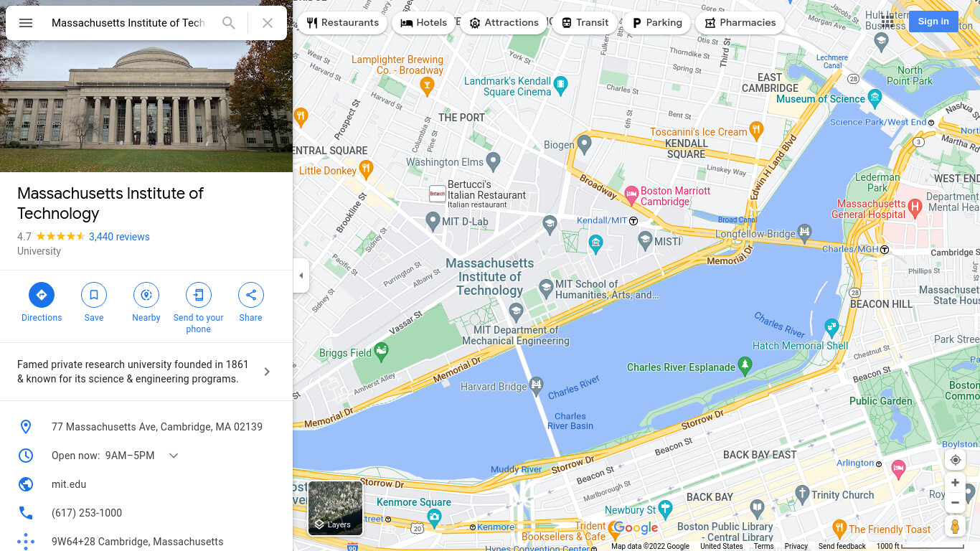Expand the opening hours dropdown
Viewport: 980px width, 551px height.
pyautogui.click(x=174, y=456)
